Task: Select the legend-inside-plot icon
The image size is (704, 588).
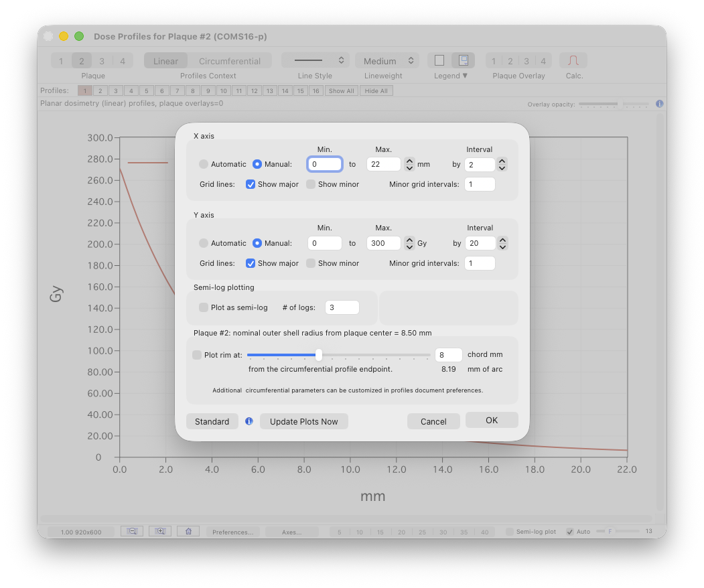Action: click(463, 60)
